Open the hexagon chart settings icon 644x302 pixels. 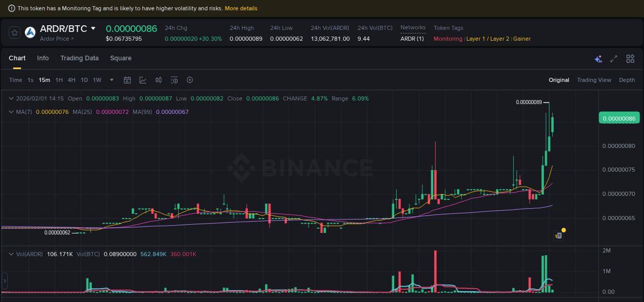(190, 80)
